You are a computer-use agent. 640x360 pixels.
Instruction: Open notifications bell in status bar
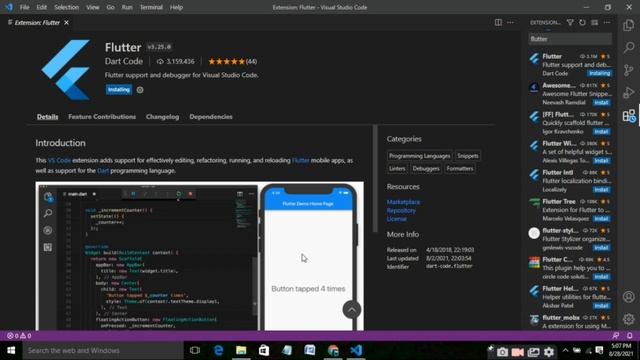(x=629, y=336)
